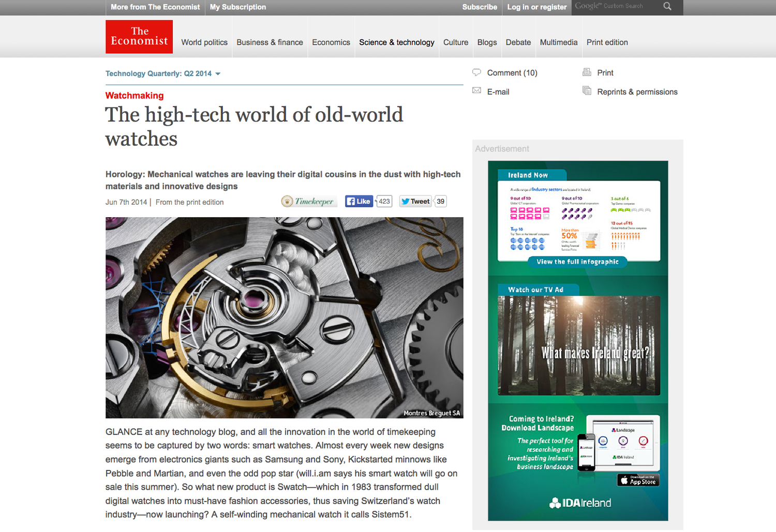Click the Subscribe link

[480, 7]
